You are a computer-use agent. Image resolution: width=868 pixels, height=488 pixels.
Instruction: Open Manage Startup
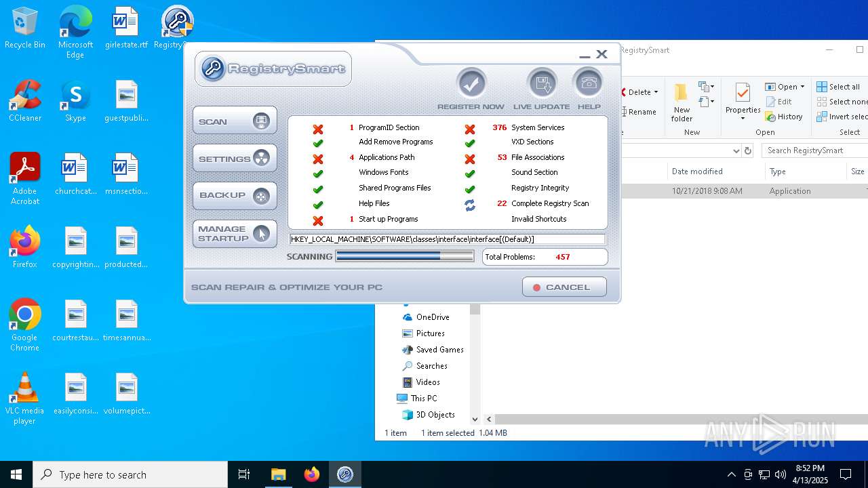pyautogui.click(x=235, y=234)
